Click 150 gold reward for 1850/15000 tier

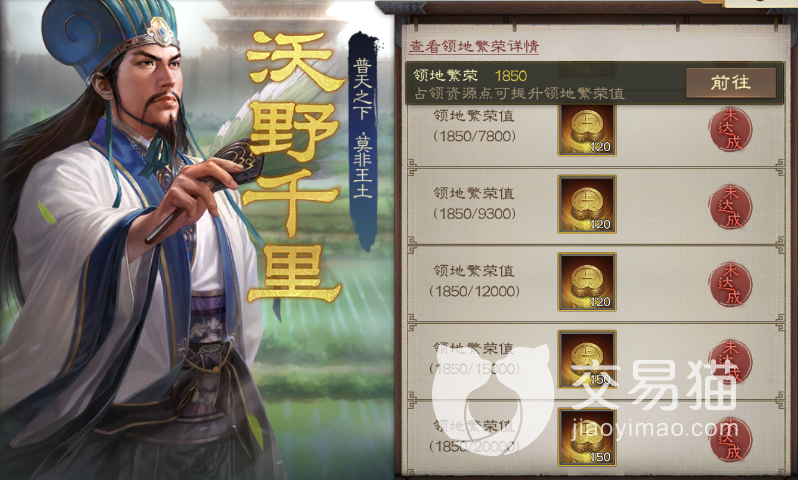(x=587, y=359)
